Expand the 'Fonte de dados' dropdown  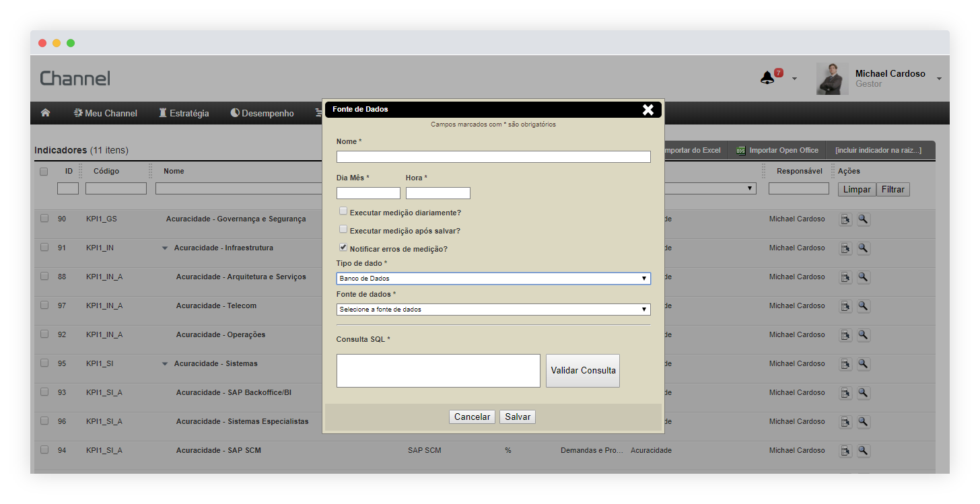point(493,310)
